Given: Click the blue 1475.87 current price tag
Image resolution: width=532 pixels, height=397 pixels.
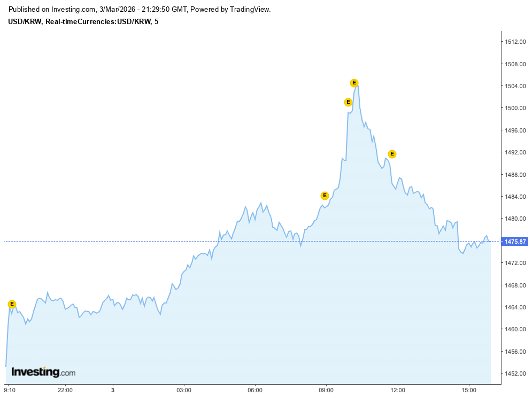Looking at the screenshot, I should 515,242.
